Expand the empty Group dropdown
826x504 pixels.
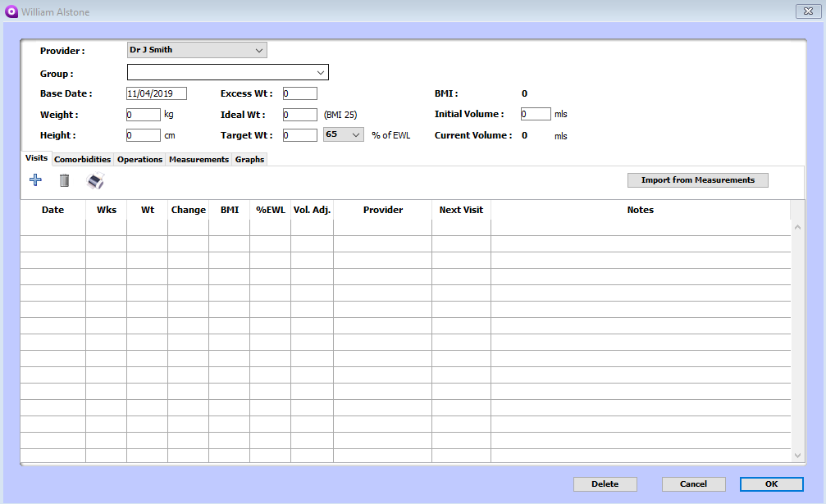(x=321, y=71)
